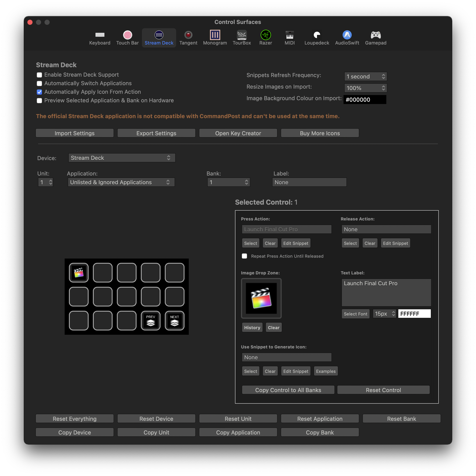Open the Touch Bar panel
Image resolution: width=476 pixels, height=476 pixels.
coord(127,38)
